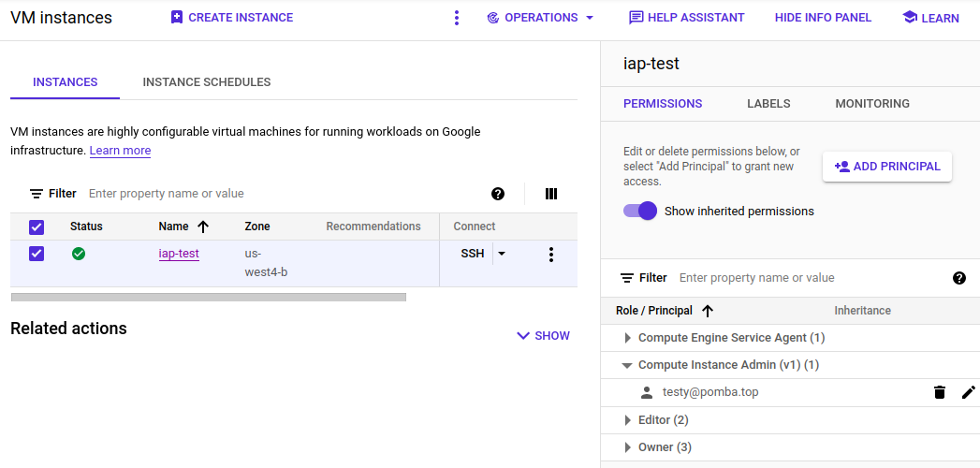
Task: Switch to the Instance Schedules tab
Action: point(207,82)
